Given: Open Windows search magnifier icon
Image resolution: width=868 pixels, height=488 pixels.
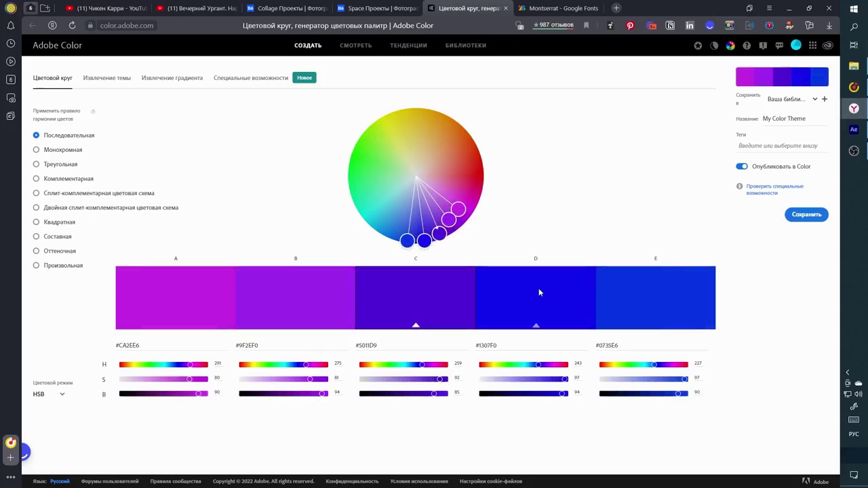Looking at the screenshot, I should click(x=854, y=27).
